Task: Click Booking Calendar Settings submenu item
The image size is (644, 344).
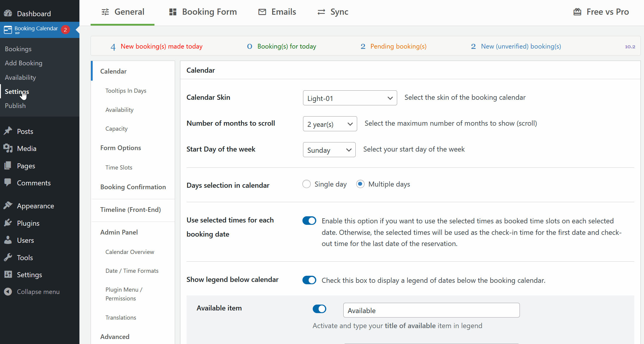Action: [x=17, y=92]
